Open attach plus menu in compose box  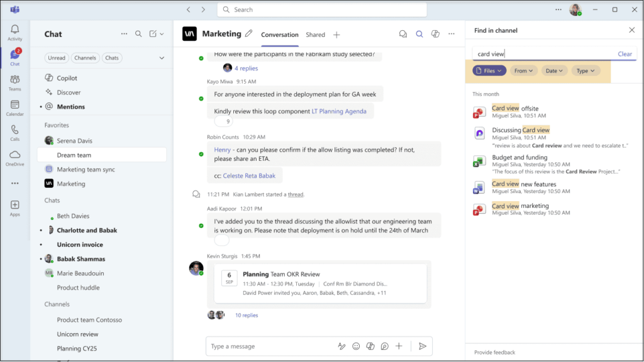click(x=399, y=346)
